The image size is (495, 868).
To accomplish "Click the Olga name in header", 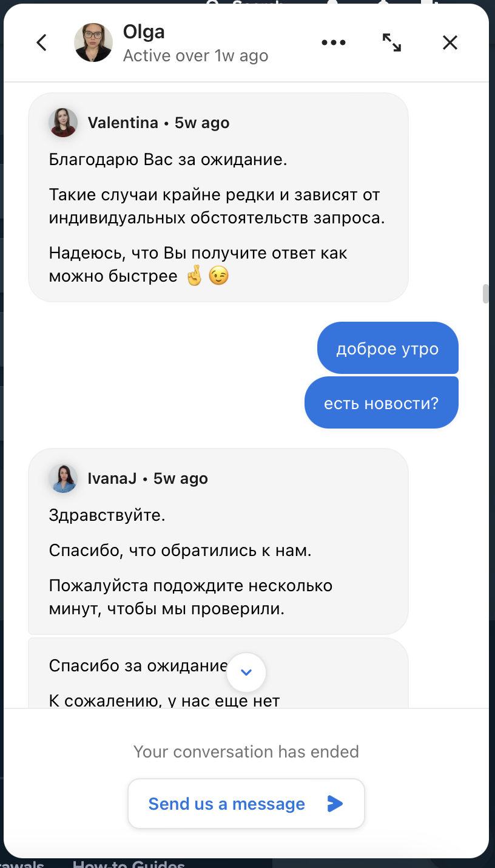I will (144, 32).
